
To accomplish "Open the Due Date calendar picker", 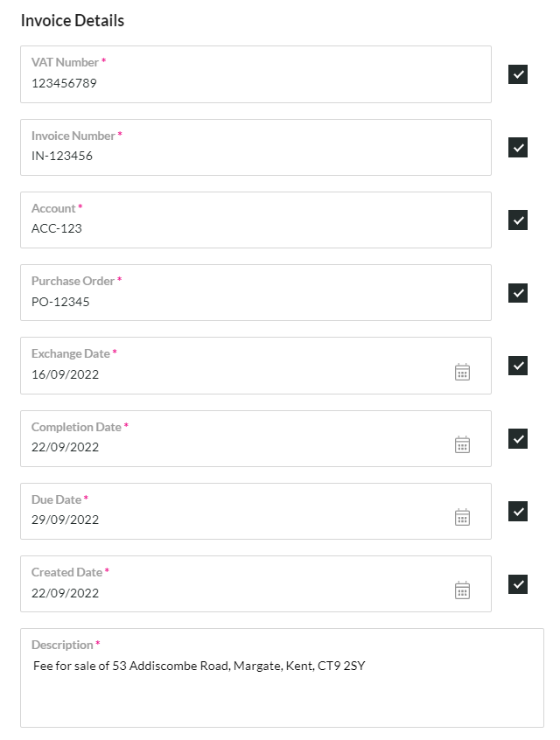I will (x=462, y=517).
